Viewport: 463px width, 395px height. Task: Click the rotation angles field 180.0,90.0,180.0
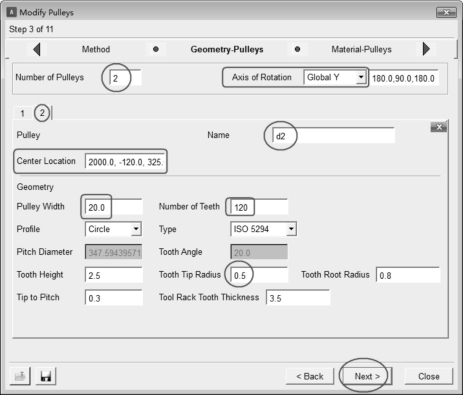[404, 78]
